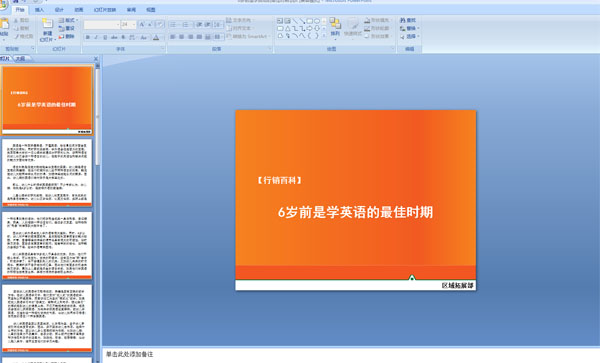This screenshot has width=600, height=363.
Task: Open the font size dropdown
Action: pos(134,24)
